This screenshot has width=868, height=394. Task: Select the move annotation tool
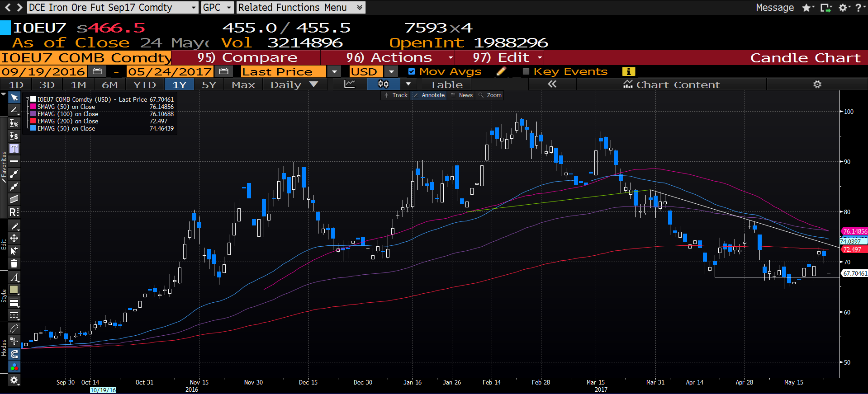[14, 238]
